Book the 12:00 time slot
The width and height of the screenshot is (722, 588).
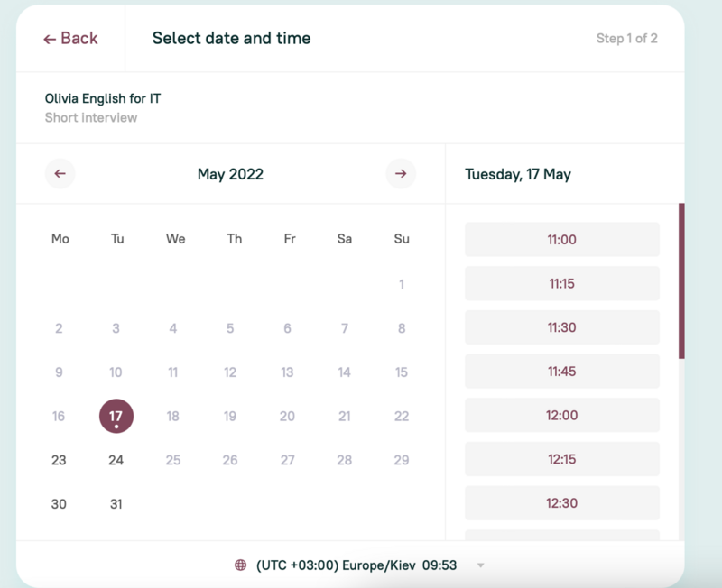pyautogui.click(x=561, y=415)
